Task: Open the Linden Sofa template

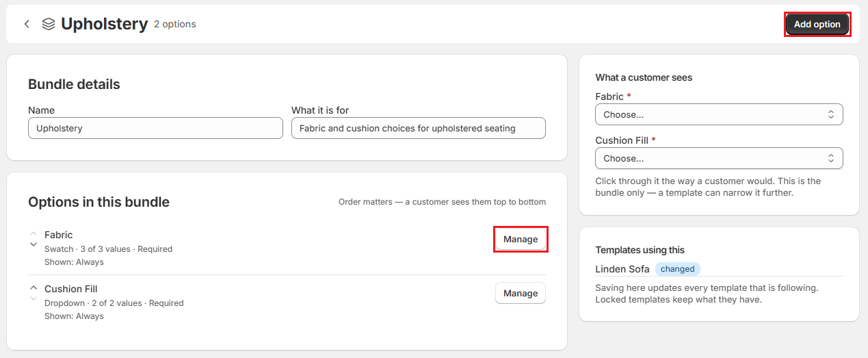Action: coord(622,269)
